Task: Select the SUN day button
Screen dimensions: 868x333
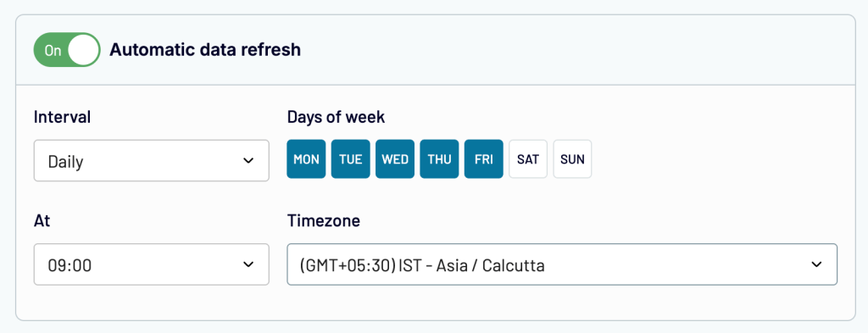Action: pos(572,158)
